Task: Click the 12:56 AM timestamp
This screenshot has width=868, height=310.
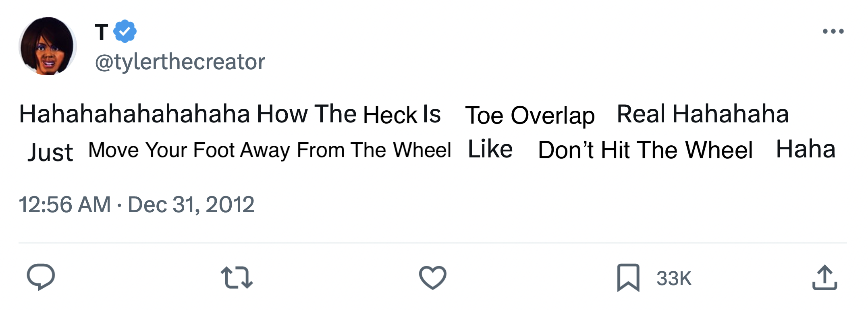Action: [65, 205]
